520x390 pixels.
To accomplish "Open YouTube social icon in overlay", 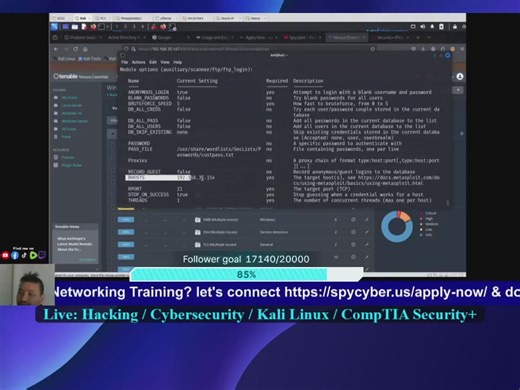I will (x=5, y=255).
